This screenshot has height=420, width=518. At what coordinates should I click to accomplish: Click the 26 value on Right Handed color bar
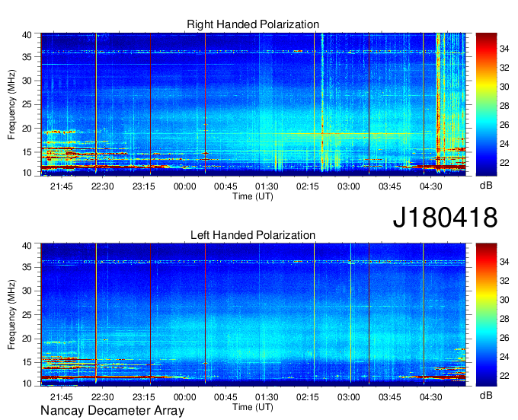point(504,125)
